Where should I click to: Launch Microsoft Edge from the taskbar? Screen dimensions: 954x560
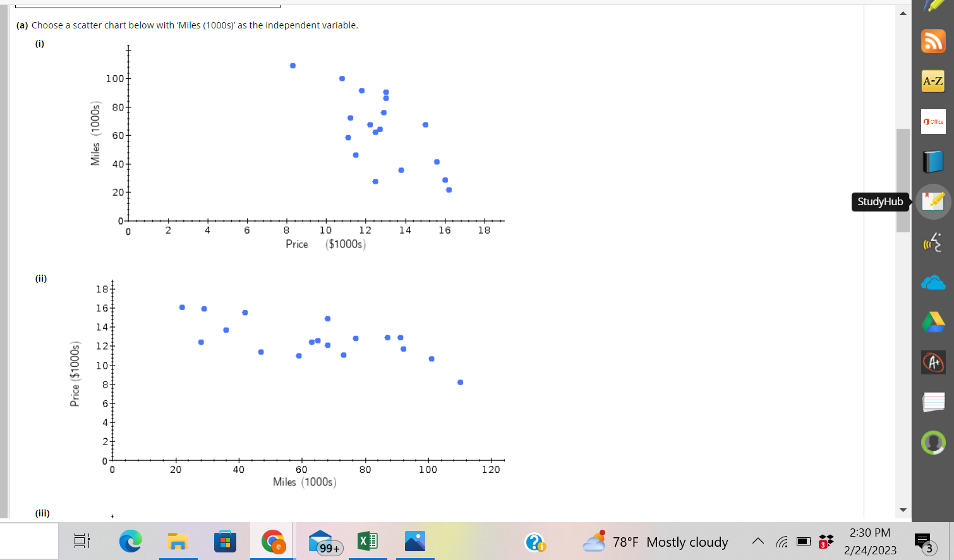(x=131, y=541)
